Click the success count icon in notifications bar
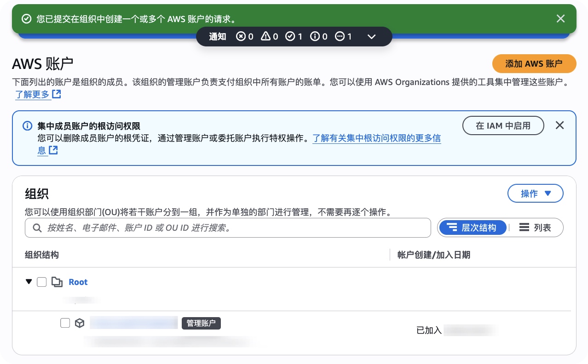 (290, 36)
